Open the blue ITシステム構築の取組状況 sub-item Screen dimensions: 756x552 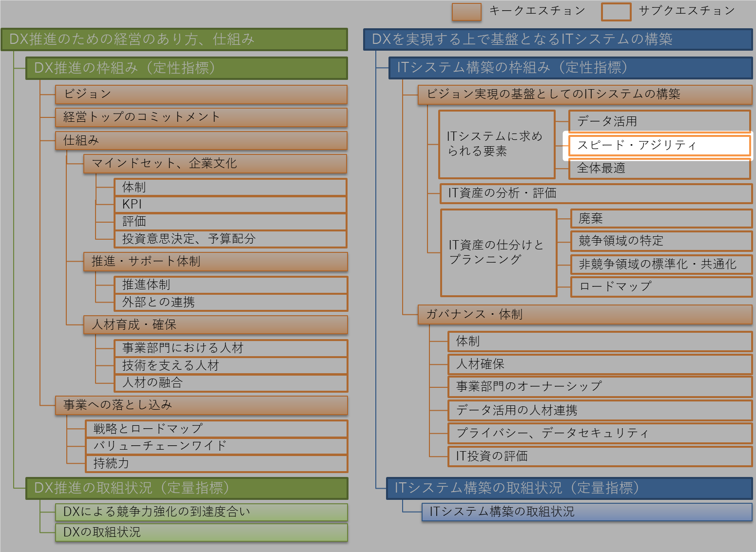point(586,512)
